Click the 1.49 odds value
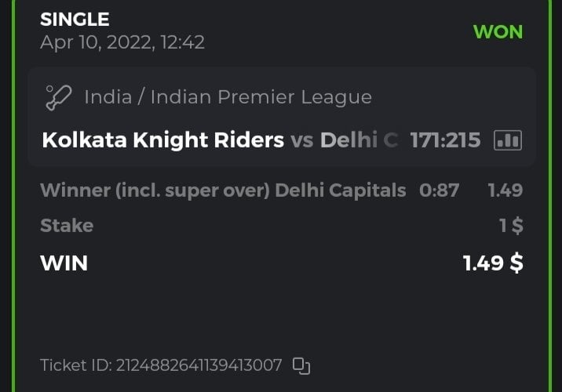Screen dimensions: 562x392 click(505, 190)
